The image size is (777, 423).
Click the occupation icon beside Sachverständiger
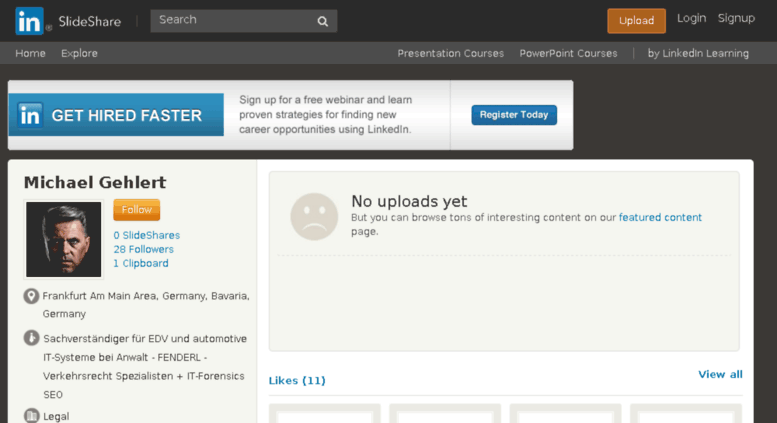pos(31,338)
